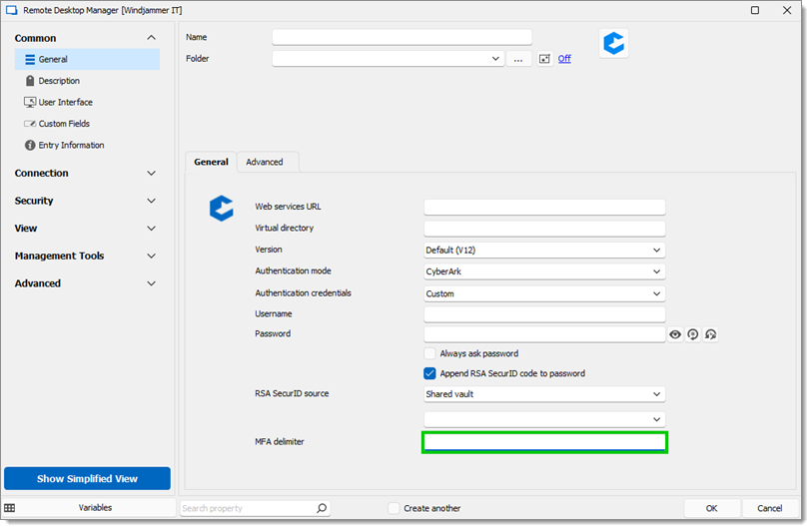Click the Cancel button
Viewport: 812px width, 530px height.
[769, 508]
